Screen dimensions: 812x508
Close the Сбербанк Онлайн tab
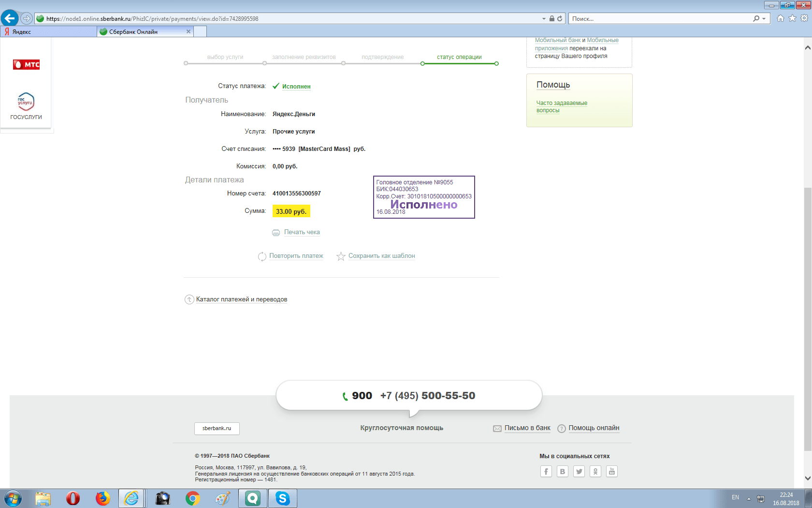[x=188, y=31]
